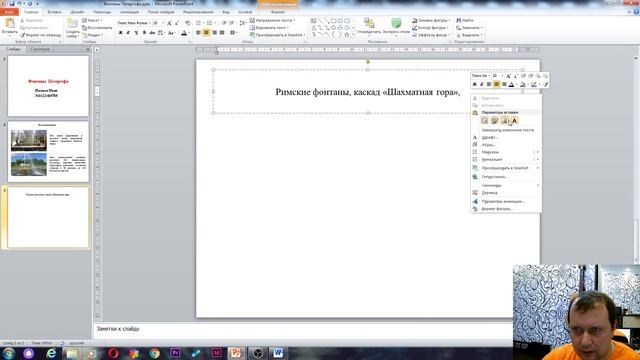Expand the Section (Раздел) dropdown

point(92,35)
